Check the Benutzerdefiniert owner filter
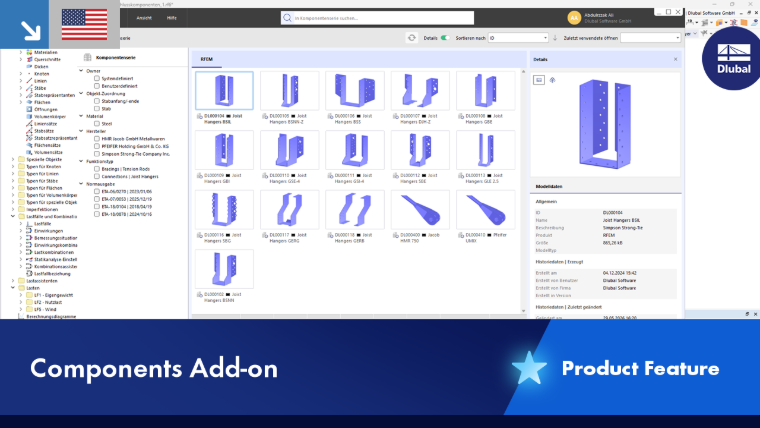The width and height of the screenshot is (760, 428). coord(97,86)
